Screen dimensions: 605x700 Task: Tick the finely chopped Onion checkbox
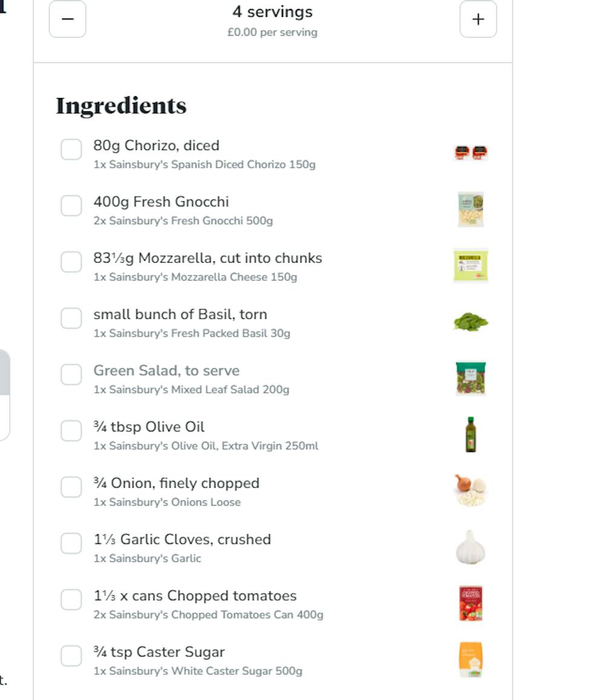click(x=71, y=486)
